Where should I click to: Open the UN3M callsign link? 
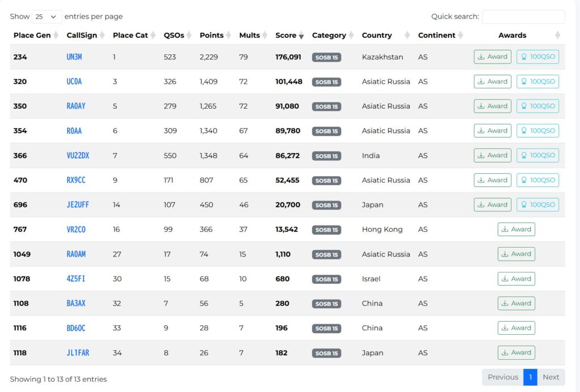click(74, 57)
